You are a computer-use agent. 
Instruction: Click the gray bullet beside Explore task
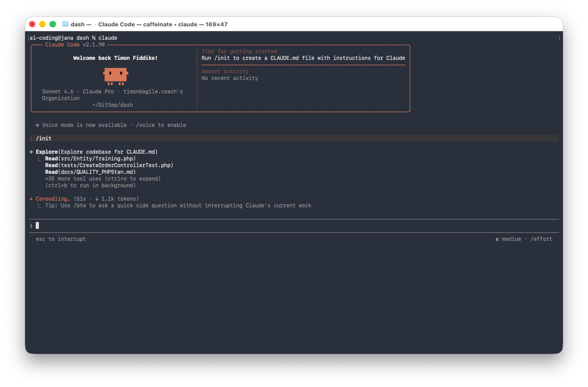pos(31,152)
